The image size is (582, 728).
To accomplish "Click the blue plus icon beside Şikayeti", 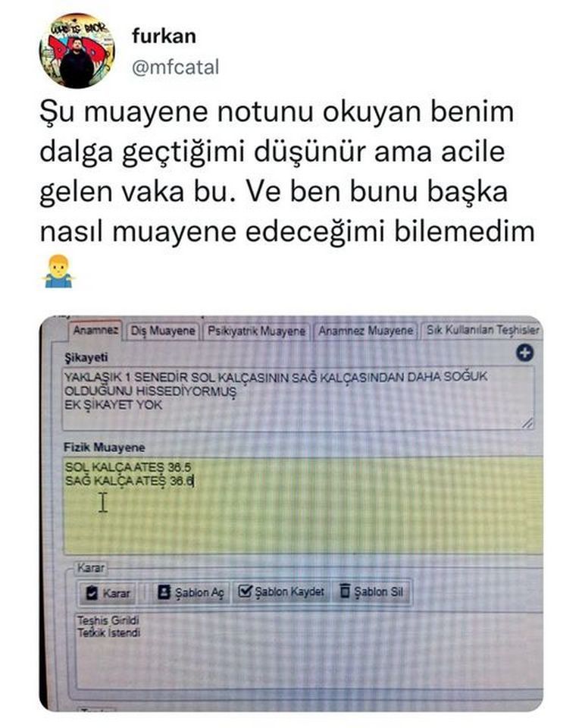I will pyautogui.click(x=524, y=353).
